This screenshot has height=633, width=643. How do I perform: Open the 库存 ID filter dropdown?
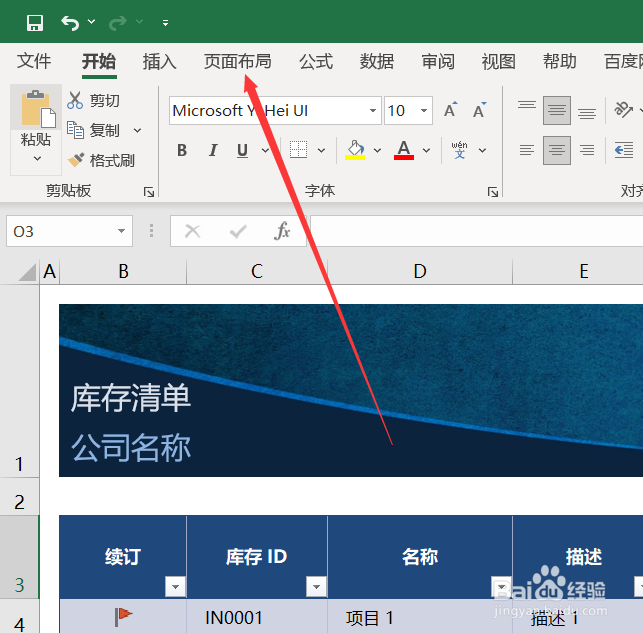coord(316,587)
